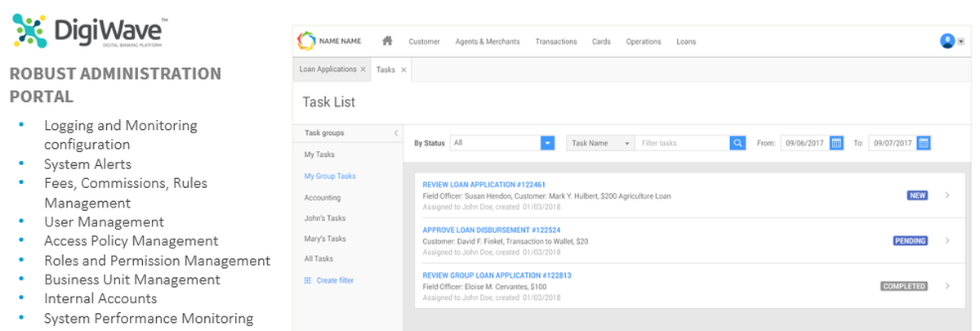Click the NAME NAME logo icon
Screen dimensions: 980x331
[x=305, y=41]
